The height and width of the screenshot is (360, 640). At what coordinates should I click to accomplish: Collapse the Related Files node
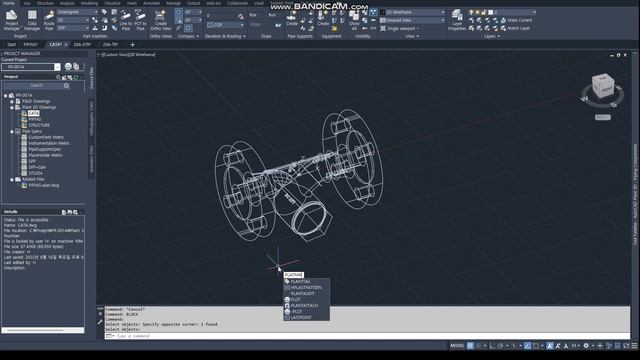(12, 180)
